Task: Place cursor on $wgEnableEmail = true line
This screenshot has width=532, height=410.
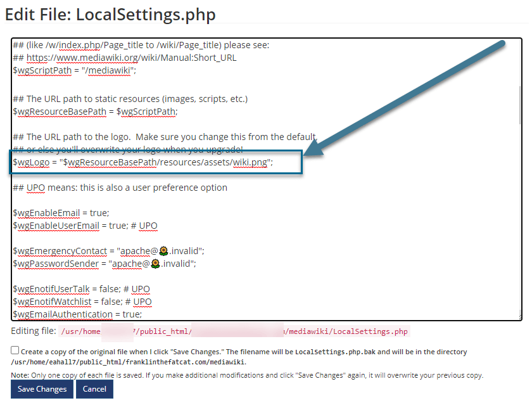Action: point(61,213)
